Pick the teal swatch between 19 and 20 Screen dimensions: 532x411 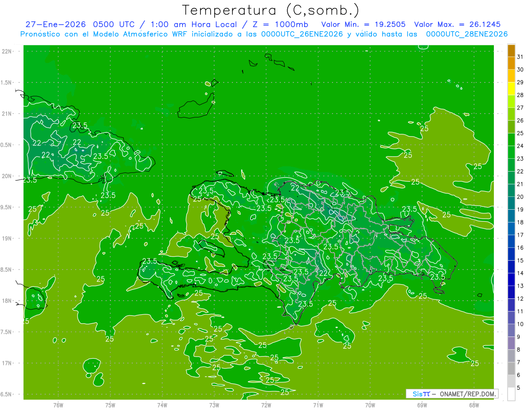tap(511, 203)
